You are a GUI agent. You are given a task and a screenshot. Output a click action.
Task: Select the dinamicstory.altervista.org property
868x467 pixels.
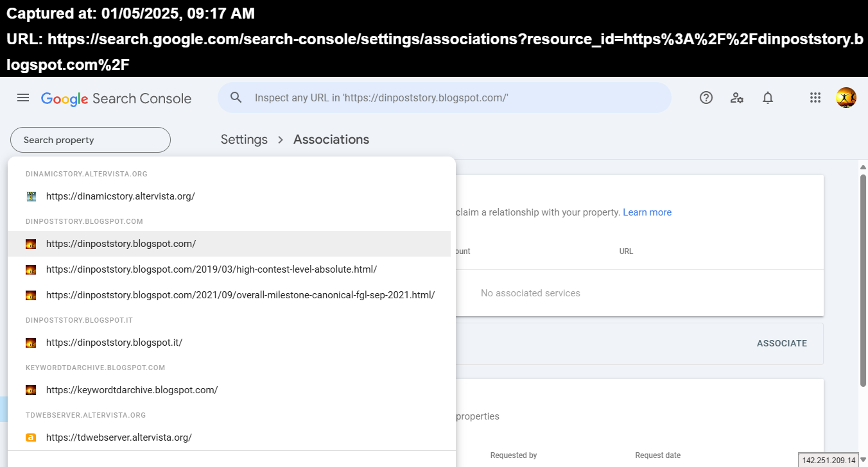click(121, 196)
